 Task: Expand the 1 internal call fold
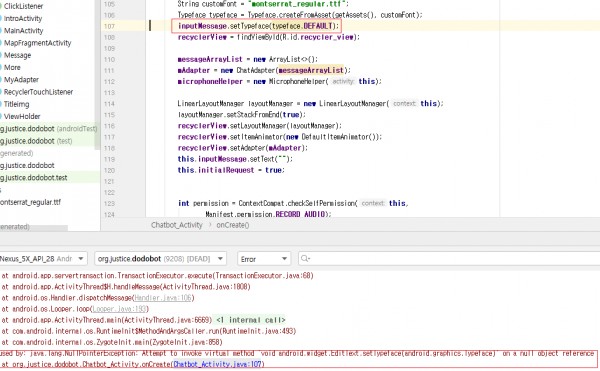click(x=251, y=320)
